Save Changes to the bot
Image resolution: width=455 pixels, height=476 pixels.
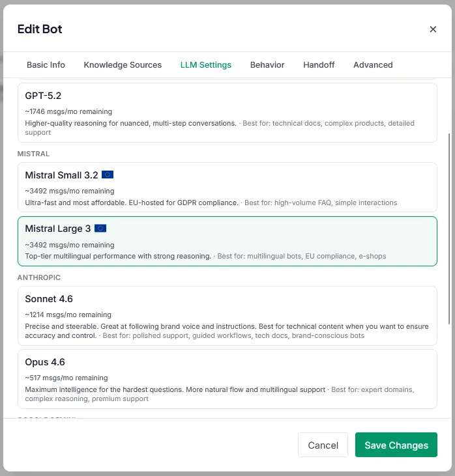[396, 445]
